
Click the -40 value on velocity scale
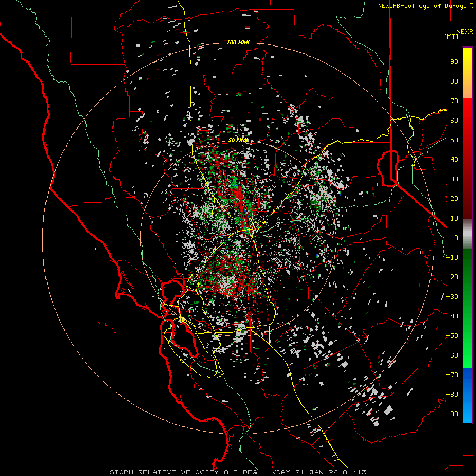tap(452, 316)
